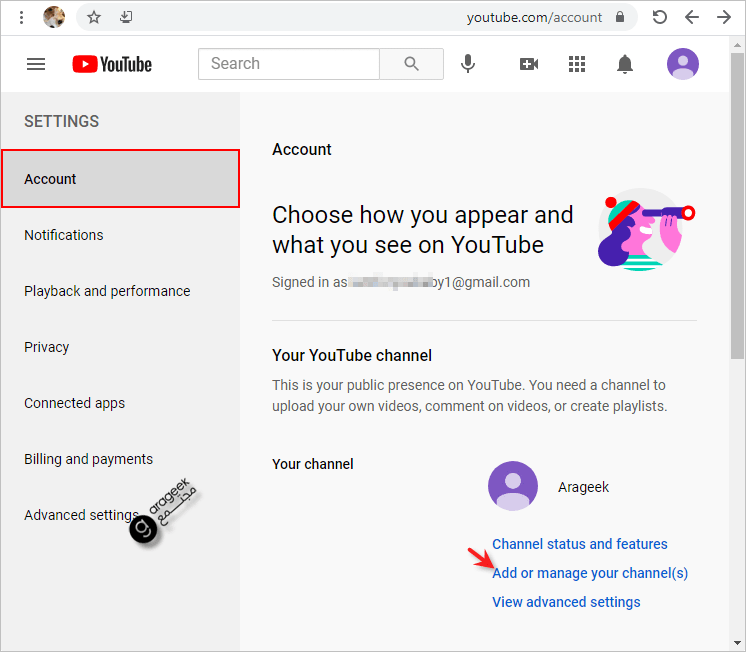Click Add or manage your channel(s)
The height and width of the screenshot is (652, 746).
[590, 573]
